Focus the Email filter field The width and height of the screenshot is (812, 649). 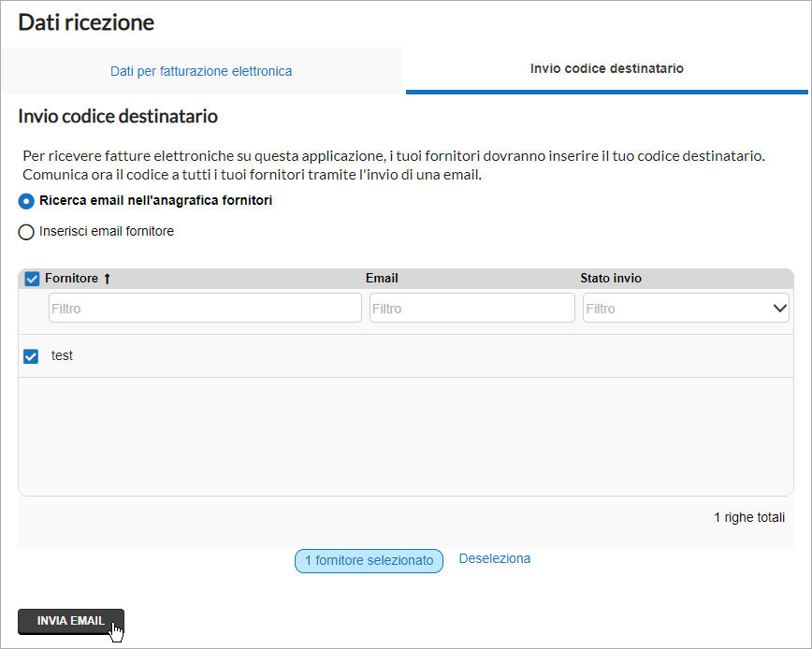[471, 308]
